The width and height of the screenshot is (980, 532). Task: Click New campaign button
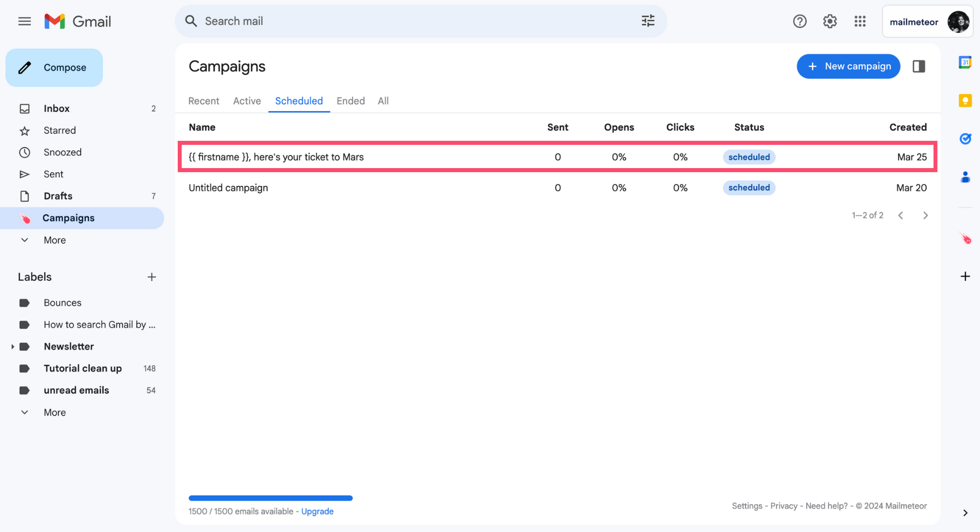[848, 66]
